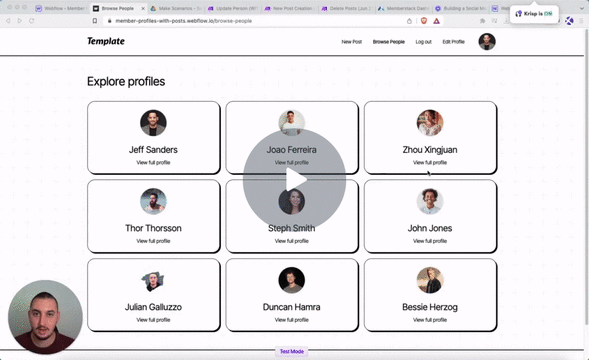Open the New Post nav link
Image resolution: width=589 pixels, height=360 pixels.
tap(352, 42)
